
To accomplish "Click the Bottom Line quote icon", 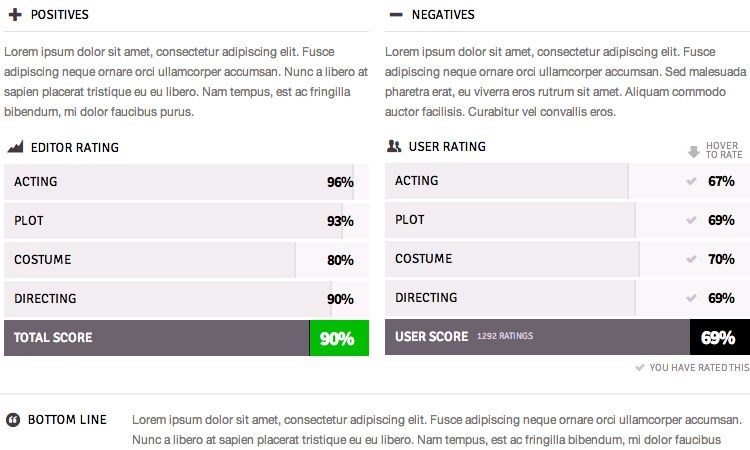I will coord(14,419).
